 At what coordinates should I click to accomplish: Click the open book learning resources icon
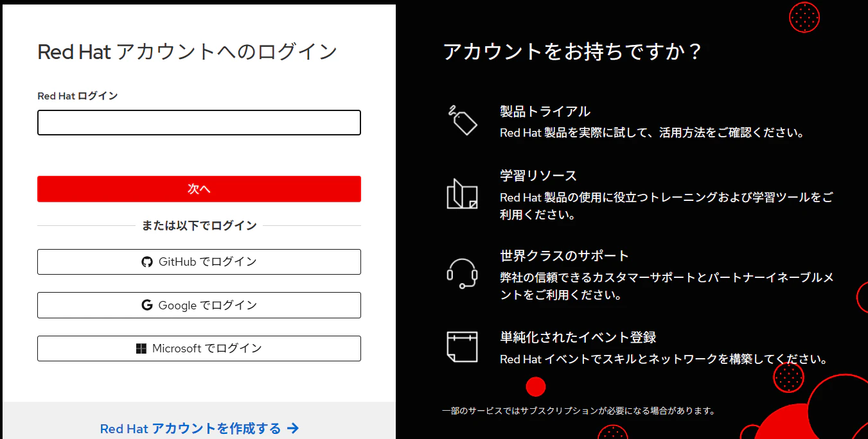(462, 193)
